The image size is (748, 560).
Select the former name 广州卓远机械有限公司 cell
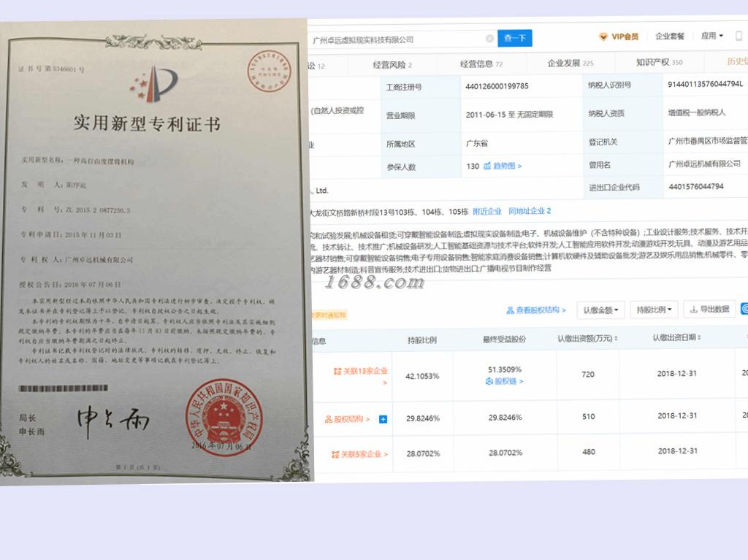[705, 164]
